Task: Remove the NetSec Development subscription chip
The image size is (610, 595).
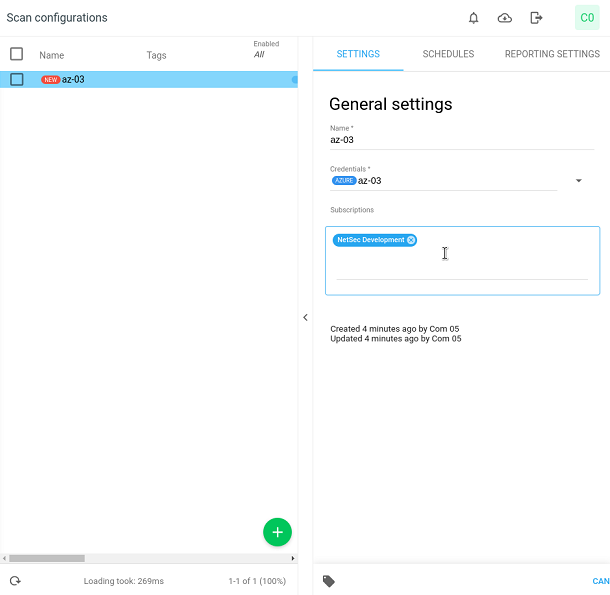Action: (411, 240)
